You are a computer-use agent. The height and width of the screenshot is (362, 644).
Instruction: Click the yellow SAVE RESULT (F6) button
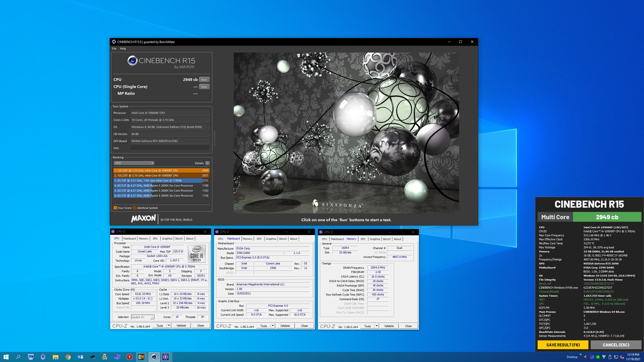pos(563,345)
